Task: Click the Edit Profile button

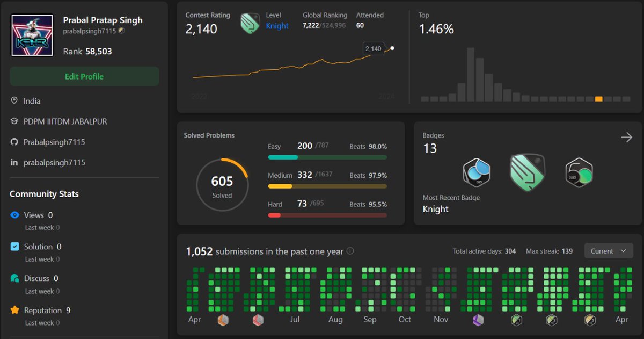Action: pos(84,76)
